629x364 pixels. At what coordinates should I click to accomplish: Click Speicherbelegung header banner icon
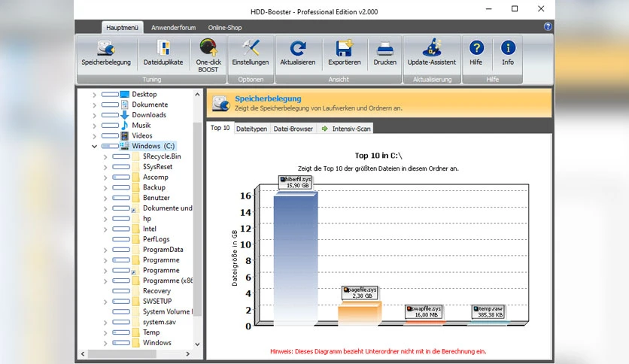[220, 104]
